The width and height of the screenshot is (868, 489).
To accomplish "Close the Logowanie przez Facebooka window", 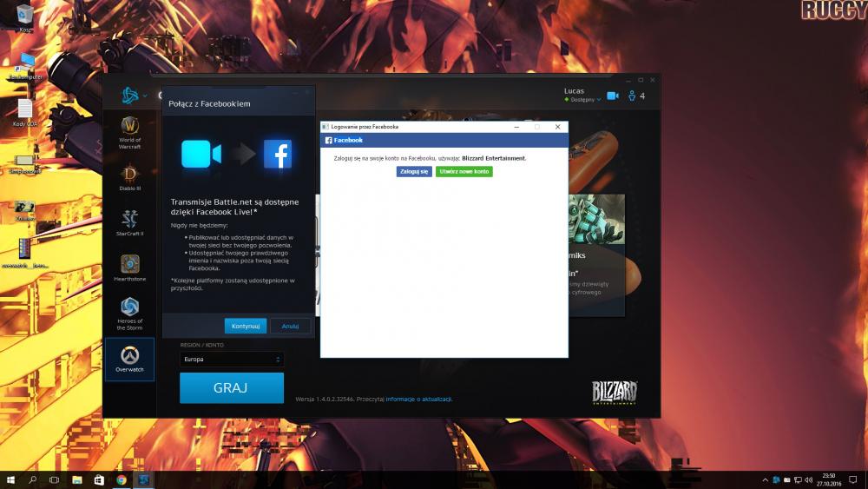I will (557, 127).
